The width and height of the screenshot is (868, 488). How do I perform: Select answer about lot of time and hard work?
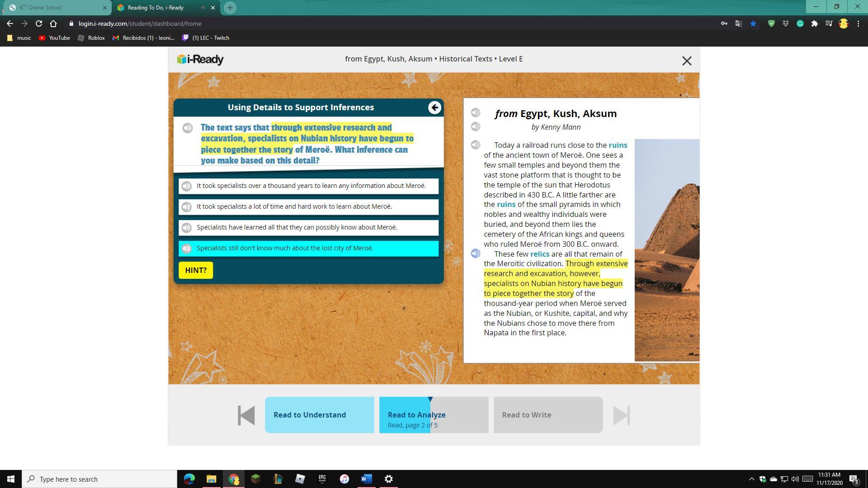[x=294, y=206]
